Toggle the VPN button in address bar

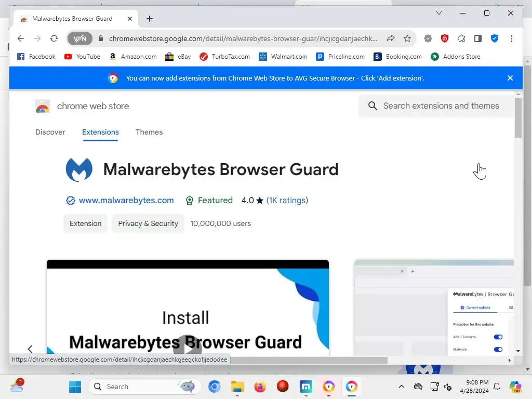click(x=79, y=38)
